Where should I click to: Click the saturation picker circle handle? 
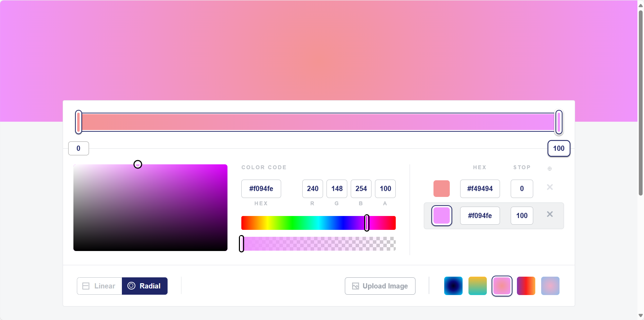(138, 164)
